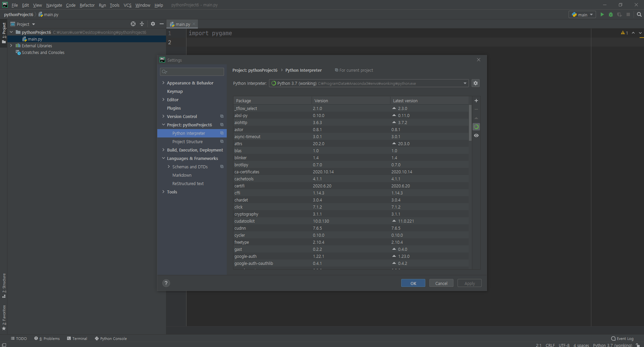Select Markdown settings item
The image size is (644, 347).
182,175
